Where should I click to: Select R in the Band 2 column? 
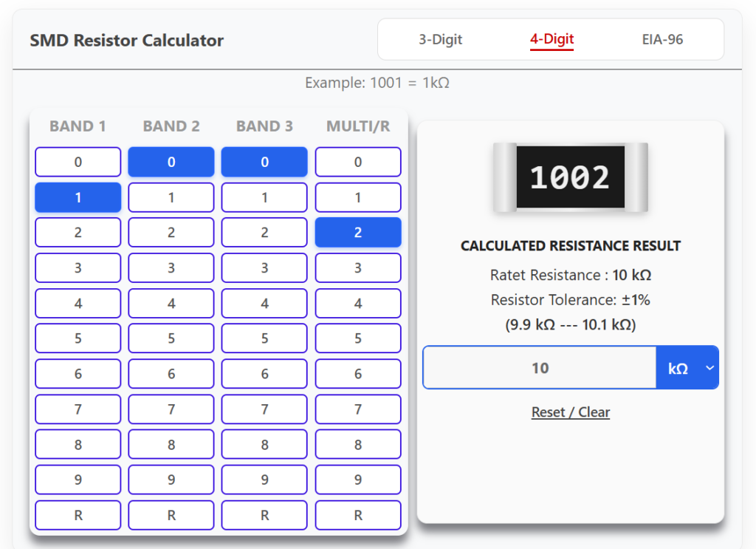pos(171,515)
